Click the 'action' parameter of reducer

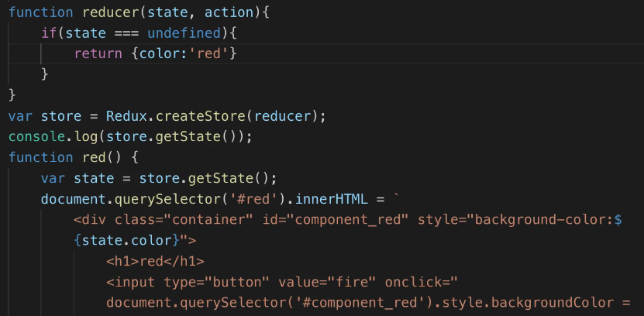coord(229,12)
